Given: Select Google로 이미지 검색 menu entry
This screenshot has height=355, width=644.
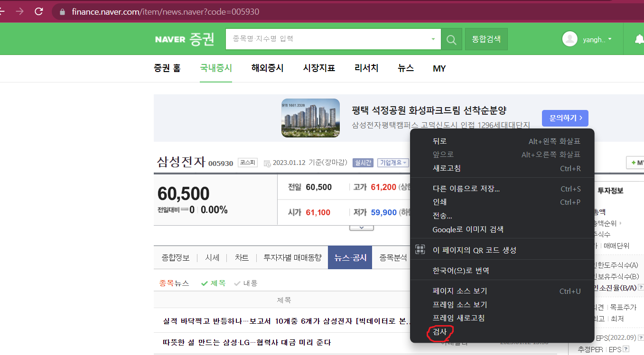Looking at the screenshot, I should 468,229.
